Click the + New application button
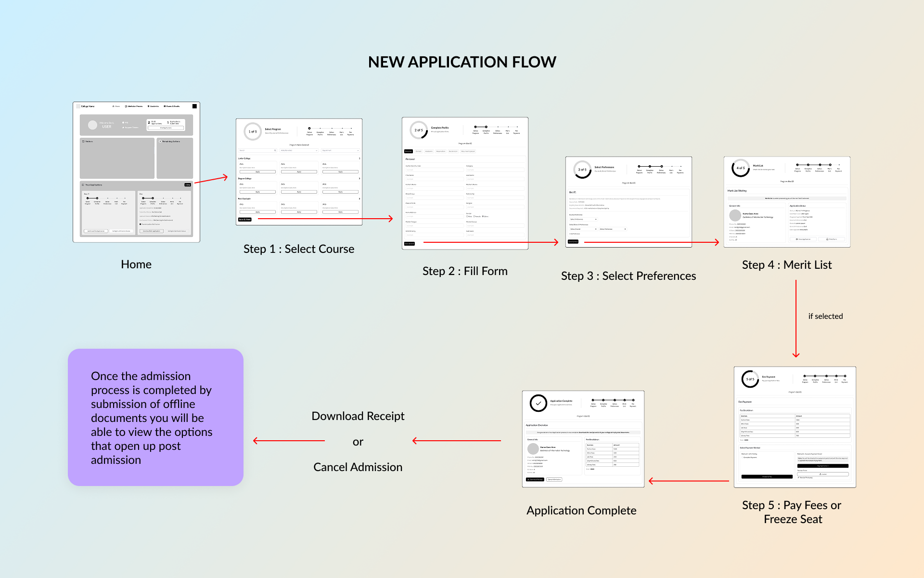 pyautogui.click(x=188, y=185)
